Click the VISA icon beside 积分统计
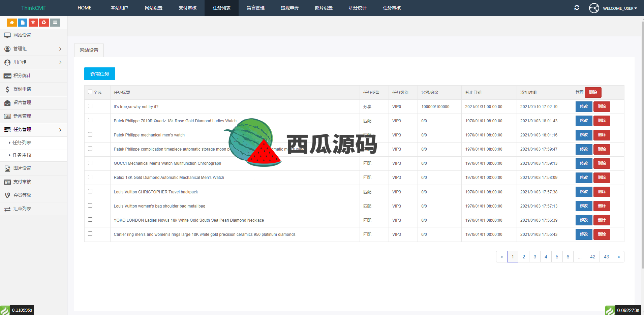The height and width of the screenshot is (315, 644). click(x=7, y=76)
